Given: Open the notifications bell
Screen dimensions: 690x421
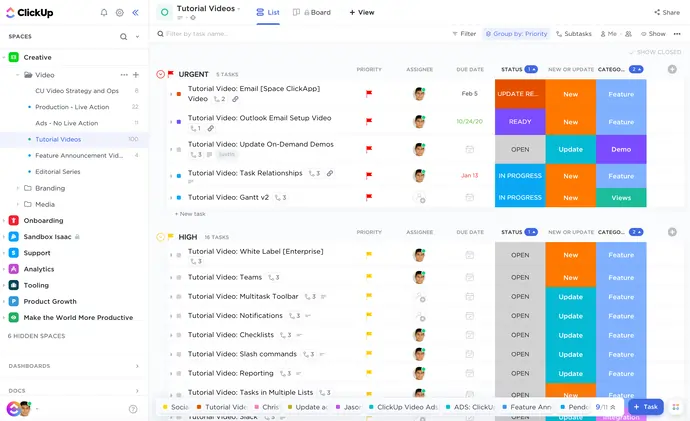Looking at the screenshot, I should click(104, 12).
